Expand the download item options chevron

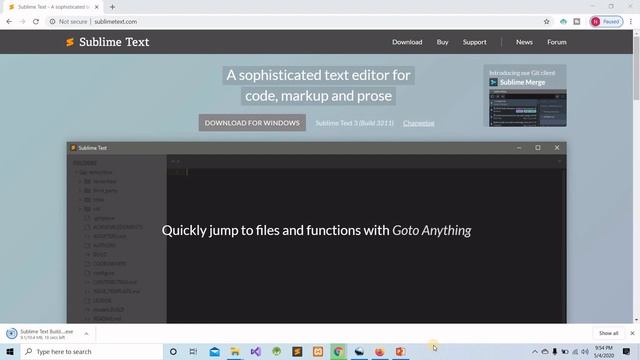(x=86, y=334)
